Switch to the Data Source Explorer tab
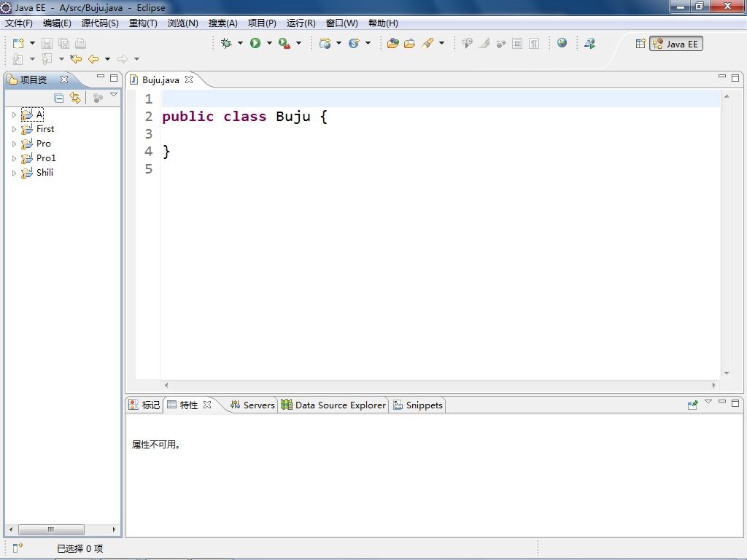Viewport: 747px width, 560px height. click(x=333, y=405)
